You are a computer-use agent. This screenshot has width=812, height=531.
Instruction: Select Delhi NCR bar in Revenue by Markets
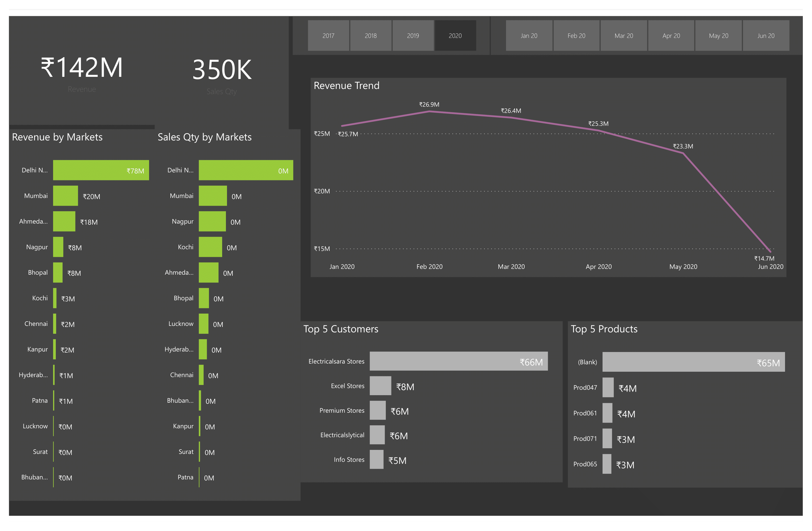point(101,170)
